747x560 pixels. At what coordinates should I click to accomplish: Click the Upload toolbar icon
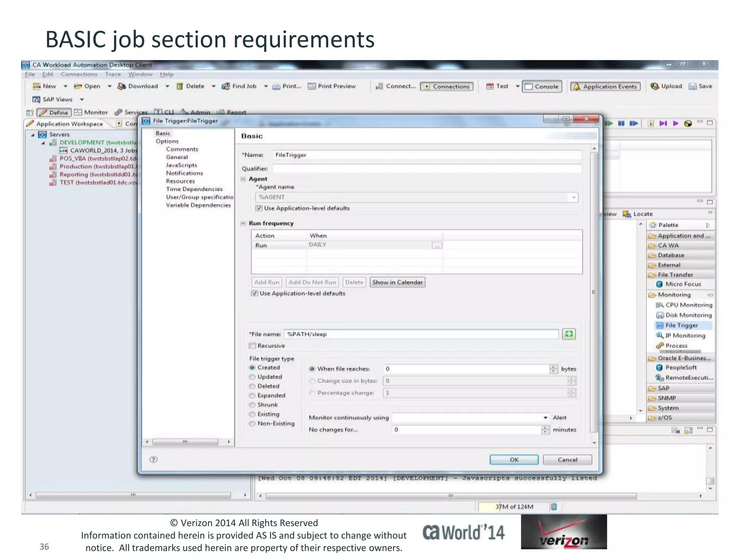pos(655,86)
